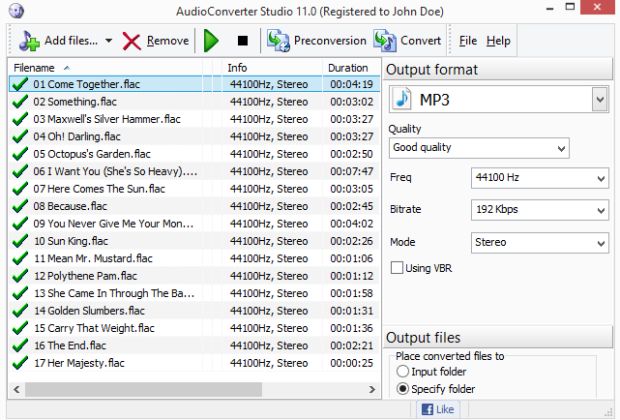Open the Add files dropdown arrow

coord(106,41)
